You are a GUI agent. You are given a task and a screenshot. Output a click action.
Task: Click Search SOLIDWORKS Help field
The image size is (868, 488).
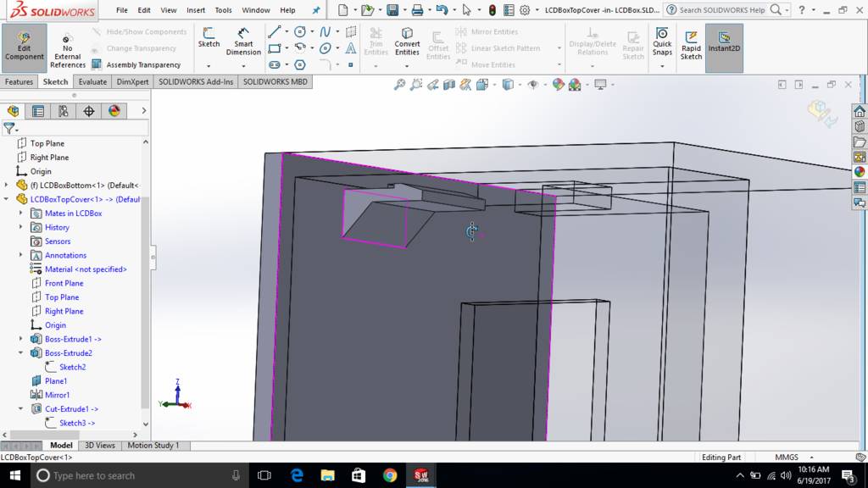click(723, 10)
